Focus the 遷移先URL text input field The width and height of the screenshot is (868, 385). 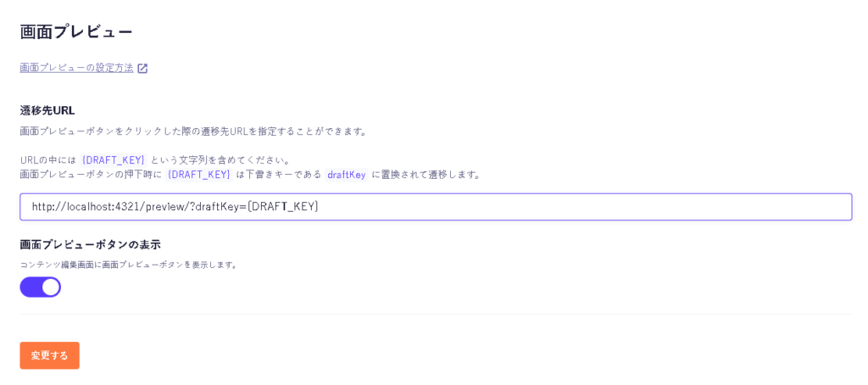436,207
